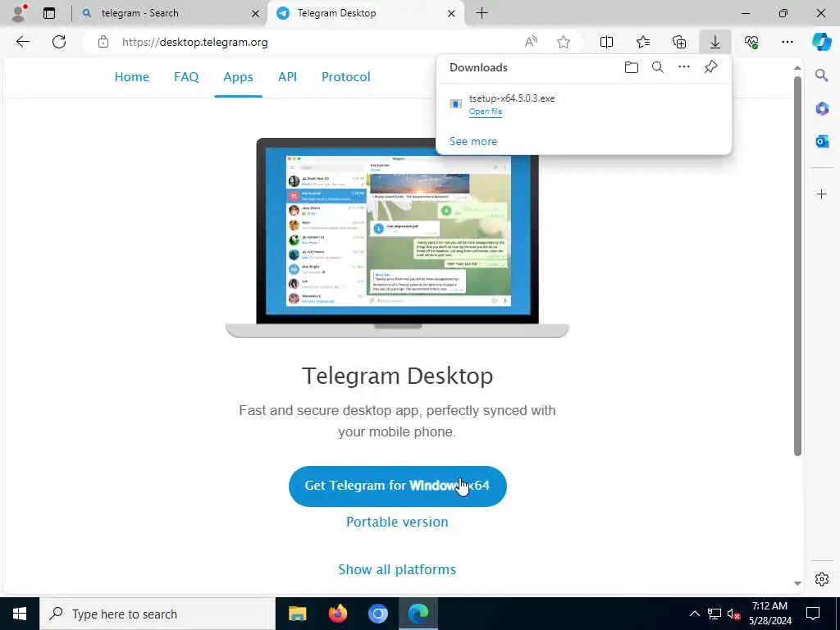
Task: Open the tab actions menu icon
Action: (49, 13)
